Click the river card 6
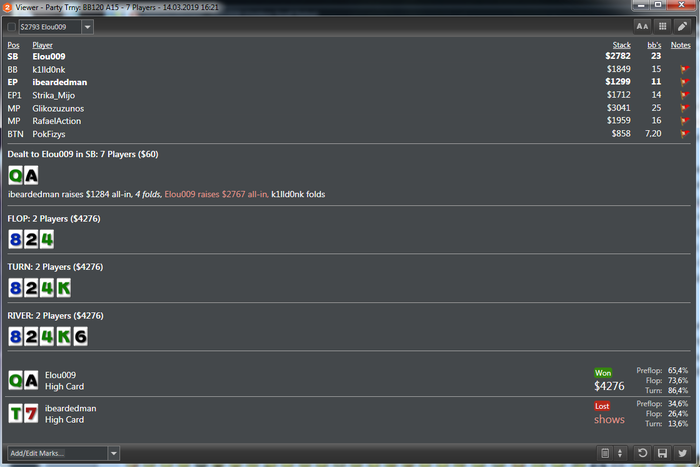 pyautogui.click(x=80, y=336)
